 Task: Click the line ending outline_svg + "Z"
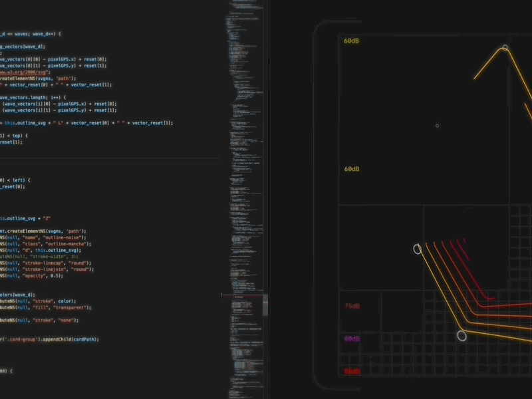(25, 219)
